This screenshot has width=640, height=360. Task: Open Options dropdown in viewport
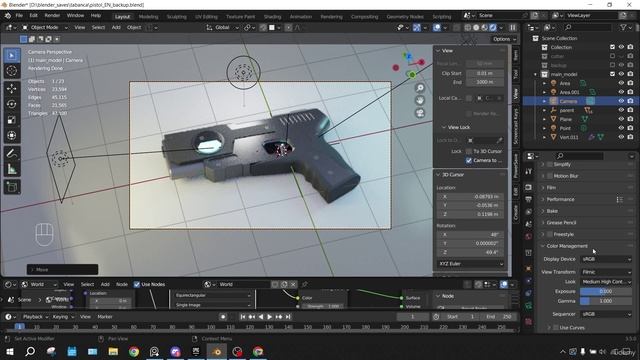click(x=504, y=39)
